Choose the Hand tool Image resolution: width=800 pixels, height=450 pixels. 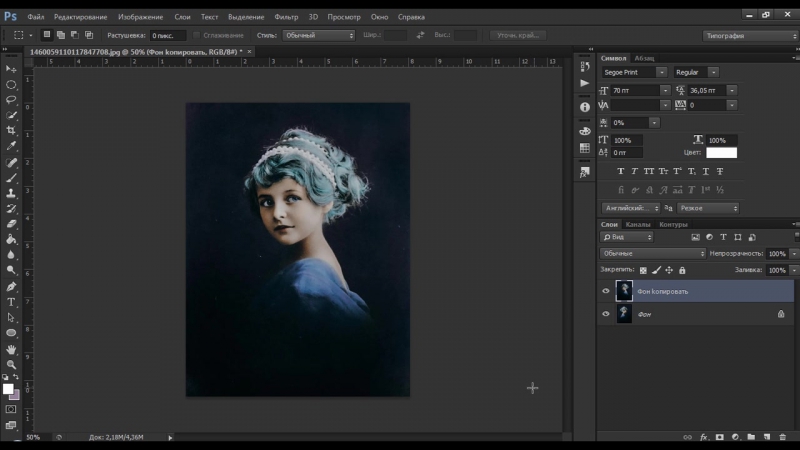tap(11, 349)
